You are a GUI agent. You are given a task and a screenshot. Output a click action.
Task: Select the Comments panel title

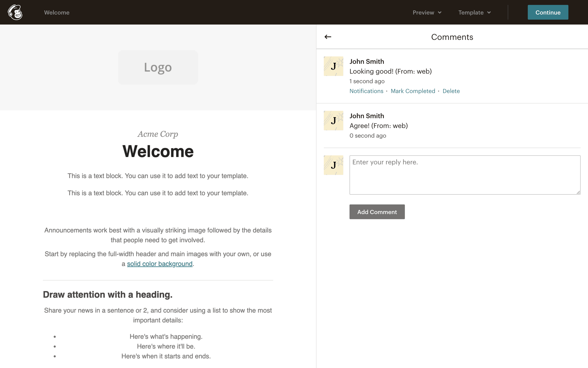tap(452, 37)
